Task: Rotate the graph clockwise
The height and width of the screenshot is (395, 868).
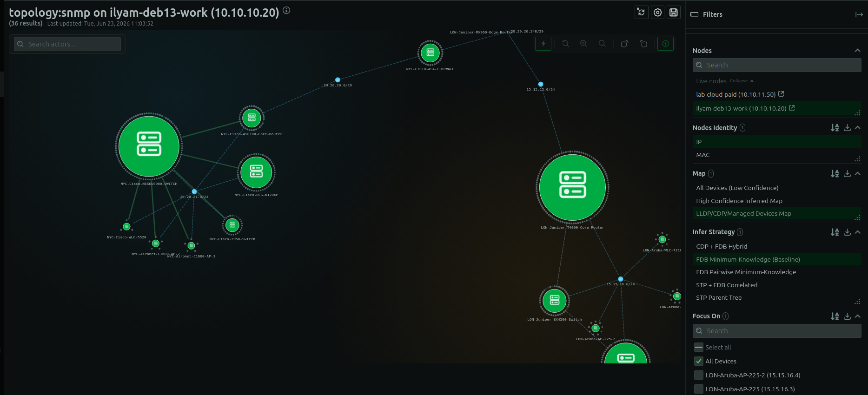Action: click(624, 44)
